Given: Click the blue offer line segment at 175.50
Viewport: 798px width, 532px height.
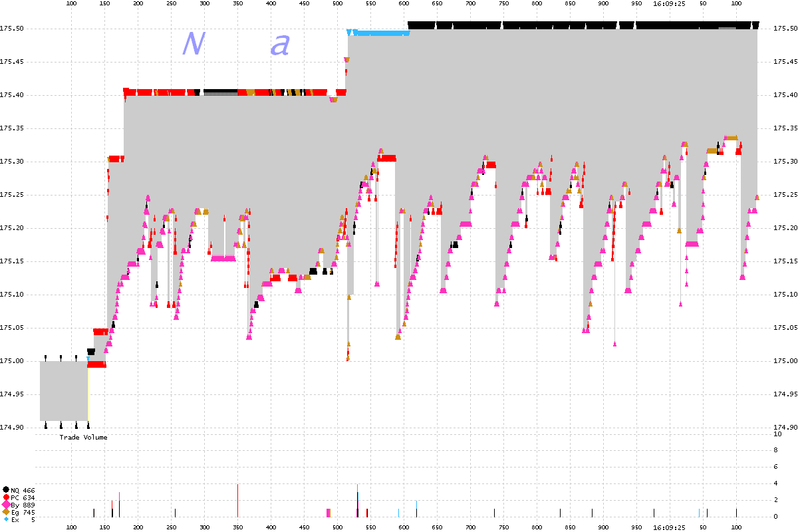Looking at the screenshot, I should pyautogui.click(x=379, y=32).
